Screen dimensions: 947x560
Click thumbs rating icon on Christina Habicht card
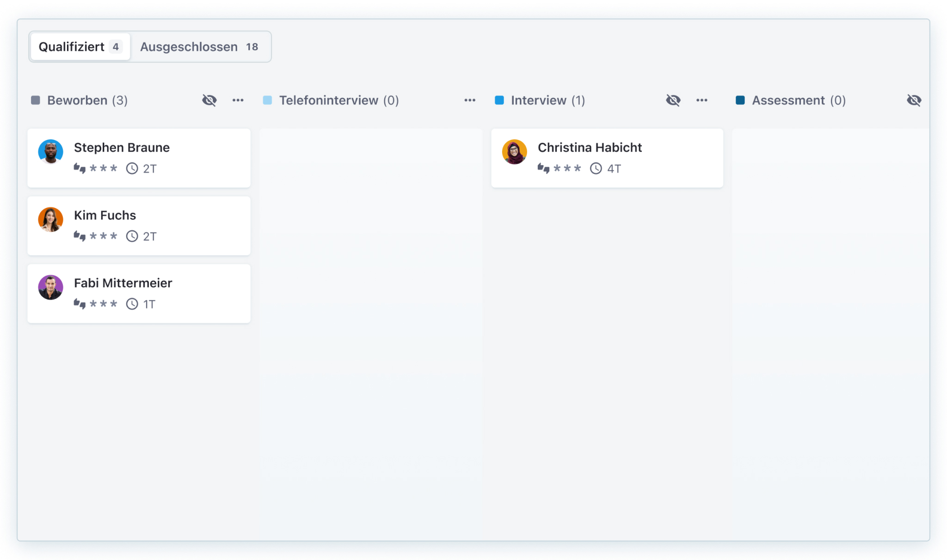tap(543, 168)
